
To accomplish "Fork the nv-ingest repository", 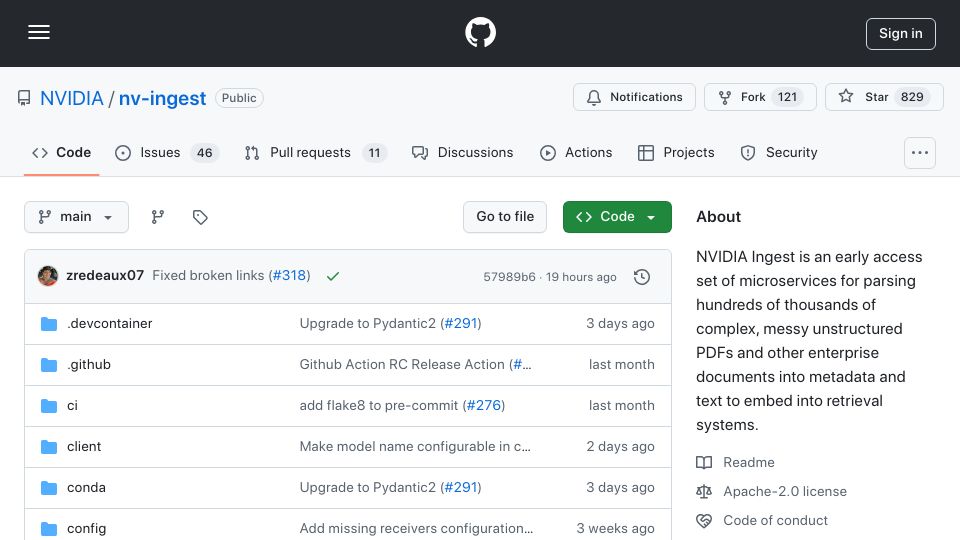I will point(760,97).
